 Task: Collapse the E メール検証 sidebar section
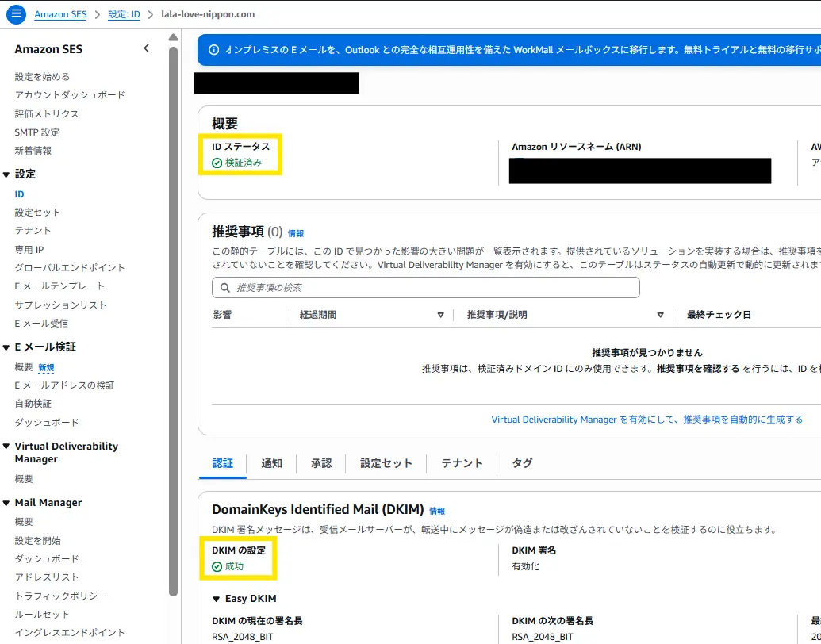pyautogui.click(x=6, y=347)
